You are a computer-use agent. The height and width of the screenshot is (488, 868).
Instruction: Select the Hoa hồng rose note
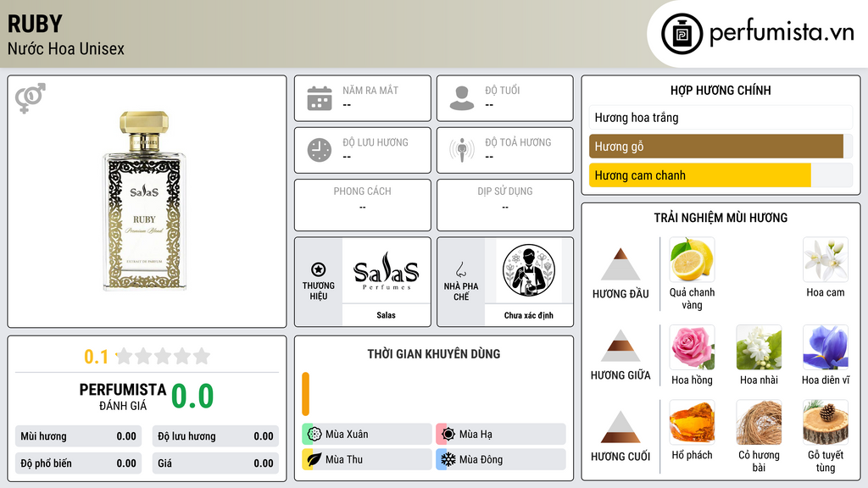[692, 347]
